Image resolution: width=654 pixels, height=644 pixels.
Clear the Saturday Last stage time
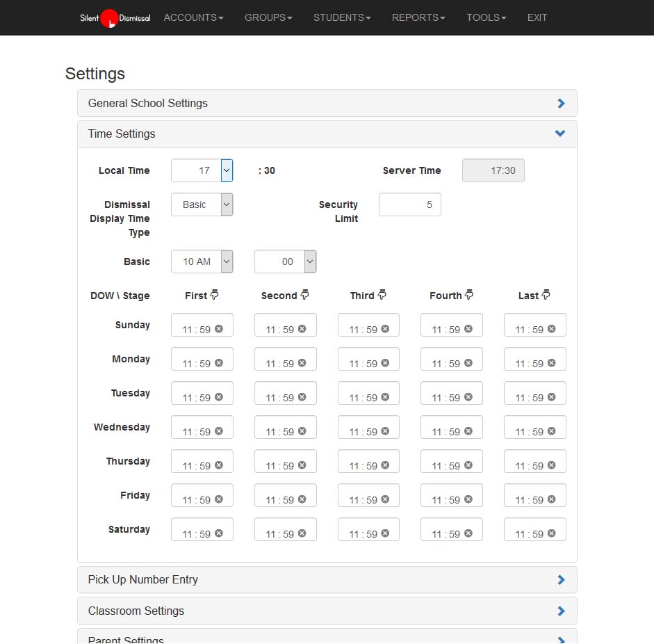[552, 533]
